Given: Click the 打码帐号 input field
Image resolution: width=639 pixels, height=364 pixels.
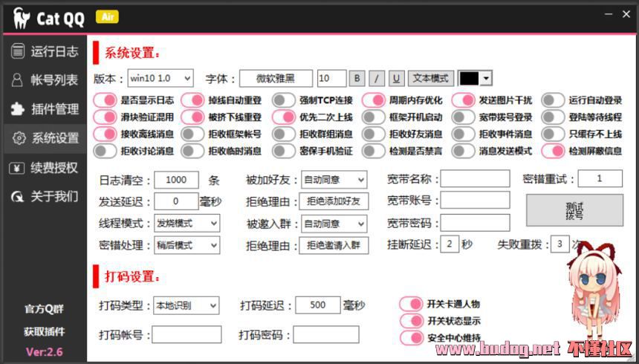Looking at the screenshot, I should (186, 334).
